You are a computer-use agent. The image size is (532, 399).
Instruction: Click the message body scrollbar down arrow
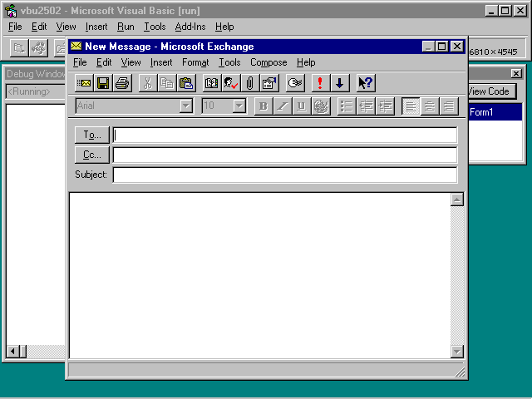(456, 352)
